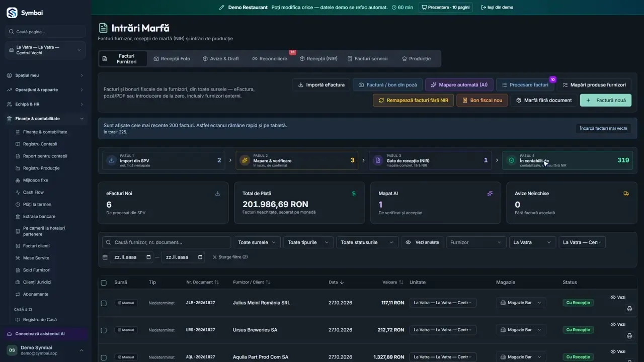Click Încarcă facturi mai vechi button
This screenshot has width=644, height=362.
pyautogui.click(x=603, y=128)
